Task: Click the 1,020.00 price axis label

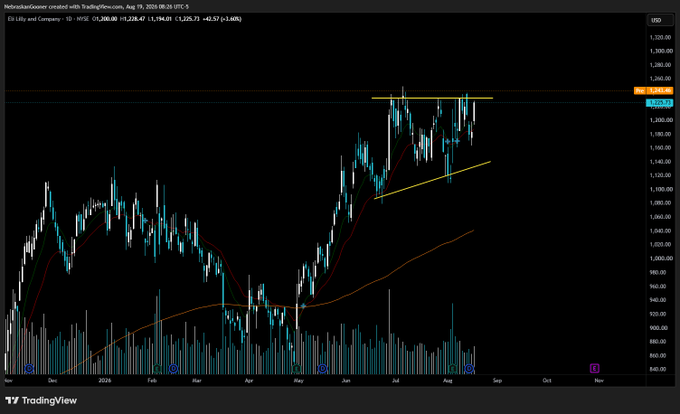Action: point(660,244)
